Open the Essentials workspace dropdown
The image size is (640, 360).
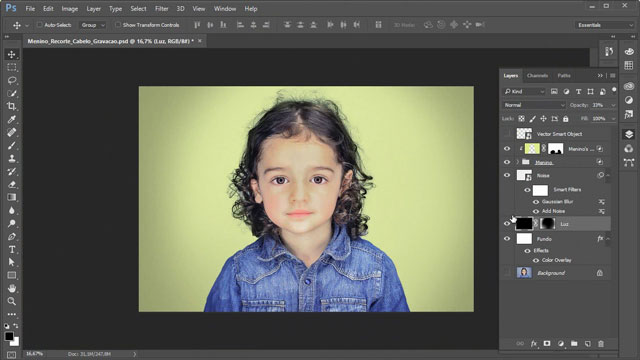[604, 25]
